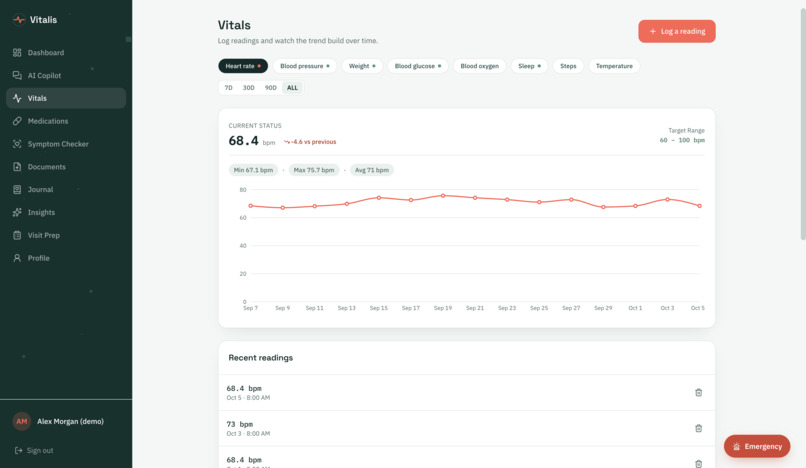Viewport: 806px width, 468px height.
Task: Click the Insights sparkle icon
Action: click(17, 212)
